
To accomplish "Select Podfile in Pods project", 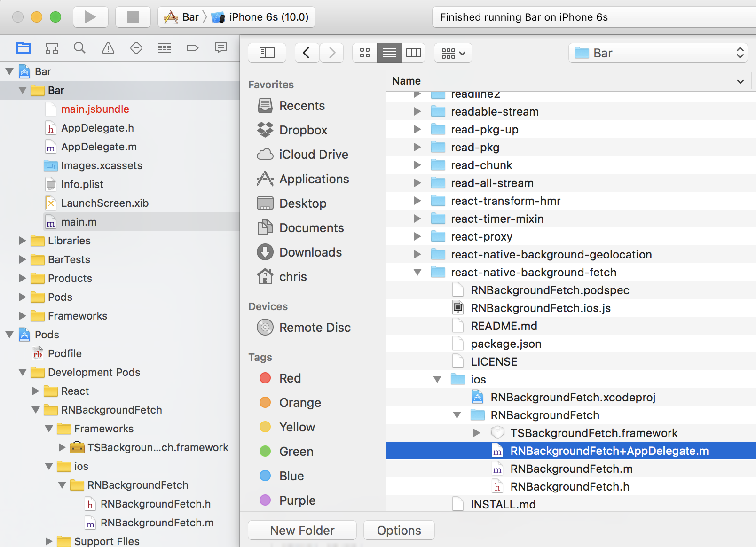I will click(x=65, y=353).
